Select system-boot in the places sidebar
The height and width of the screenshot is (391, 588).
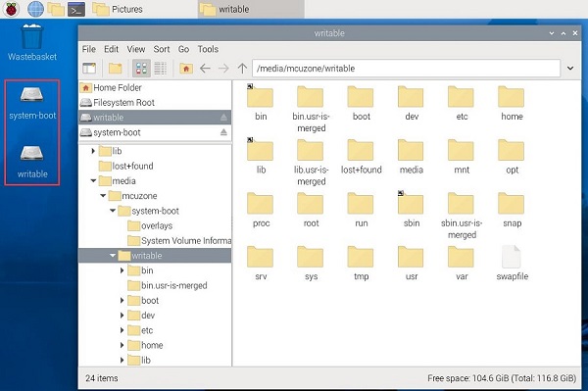155,132
